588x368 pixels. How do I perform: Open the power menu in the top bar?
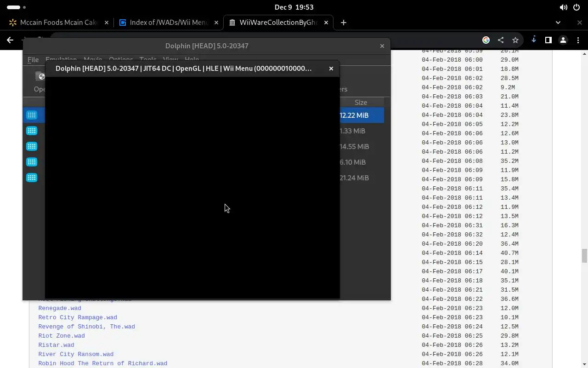click(x=577, y=7)
